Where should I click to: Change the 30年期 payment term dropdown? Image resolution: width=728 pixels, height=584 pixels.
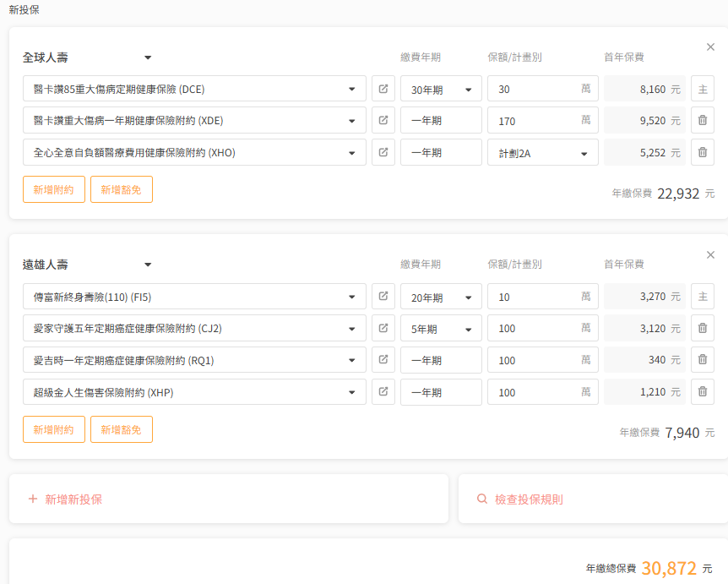[441, 89]
